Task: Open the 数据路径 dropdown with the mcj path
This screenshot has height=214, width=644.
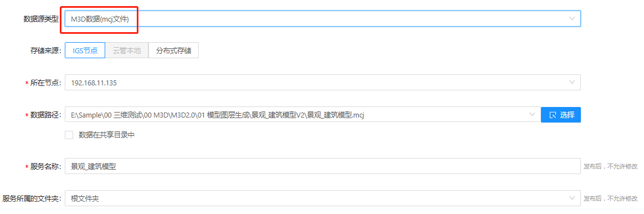Action: [x=303, y=114]
